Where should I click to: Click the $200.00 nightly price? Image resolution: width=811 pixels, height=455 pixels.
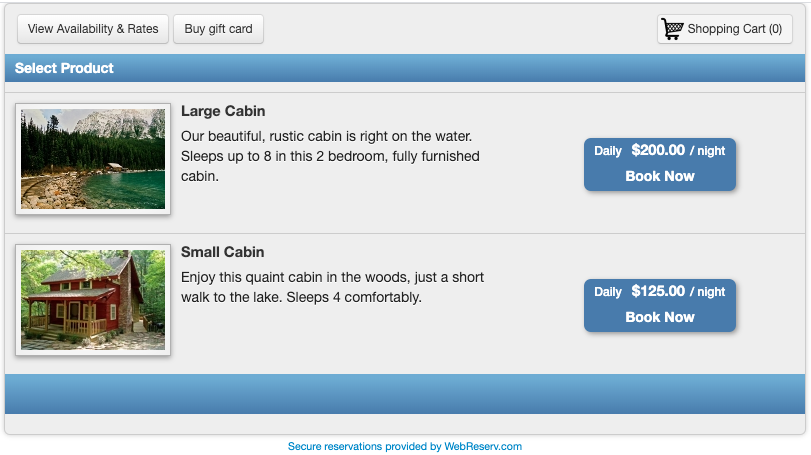658,150
